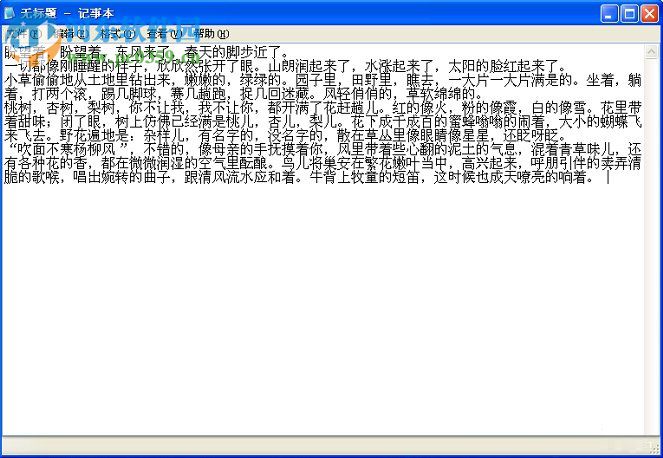Image resolution: width=663 pixels, height=458 pixels.
Task: Open the 文件(F) menu
Action: [x=24, y=34]
